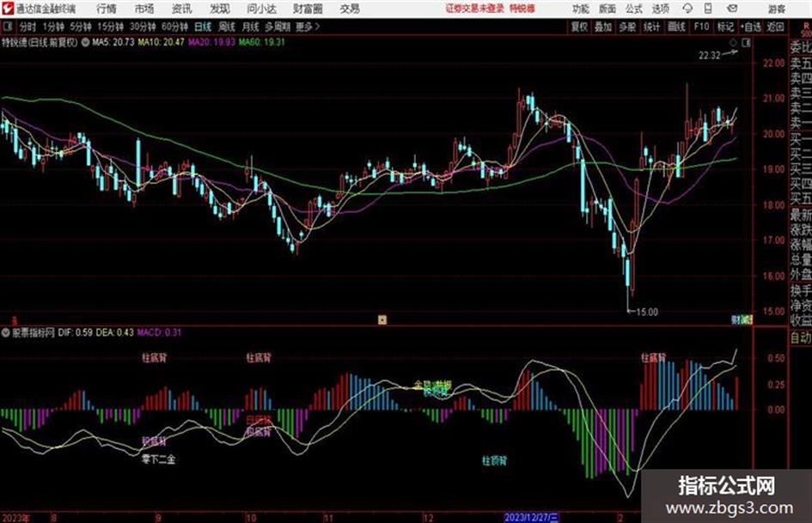The height and width of the screenshot is (523, 812).
Task: Open the 市场 menu
Action: [144, 9]
